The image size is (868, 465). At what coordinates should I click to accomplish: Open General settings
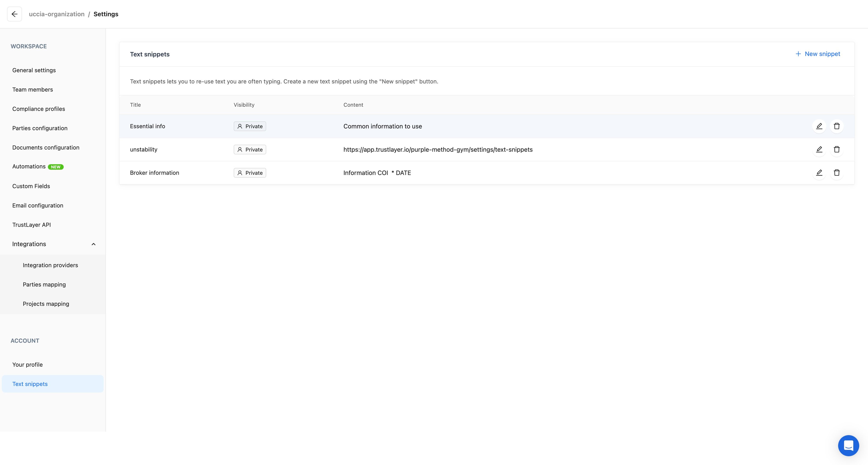[x=34, y=70]
